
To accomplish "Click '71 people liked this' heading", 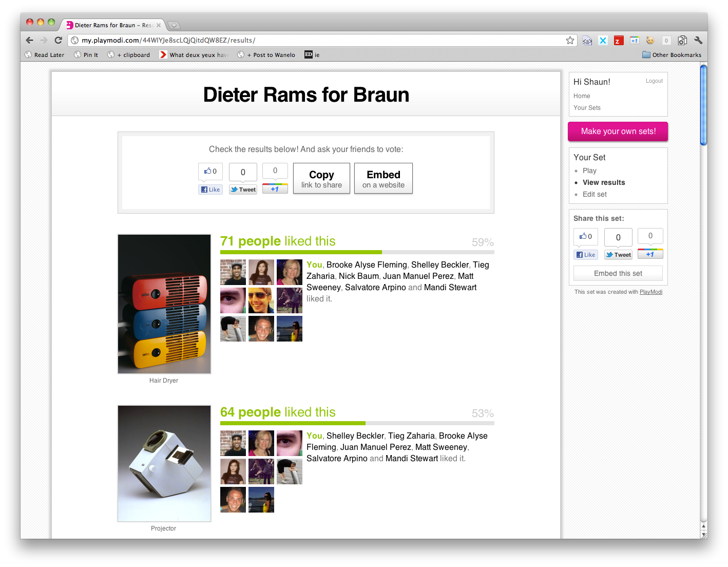I will (x=278, y=241).
